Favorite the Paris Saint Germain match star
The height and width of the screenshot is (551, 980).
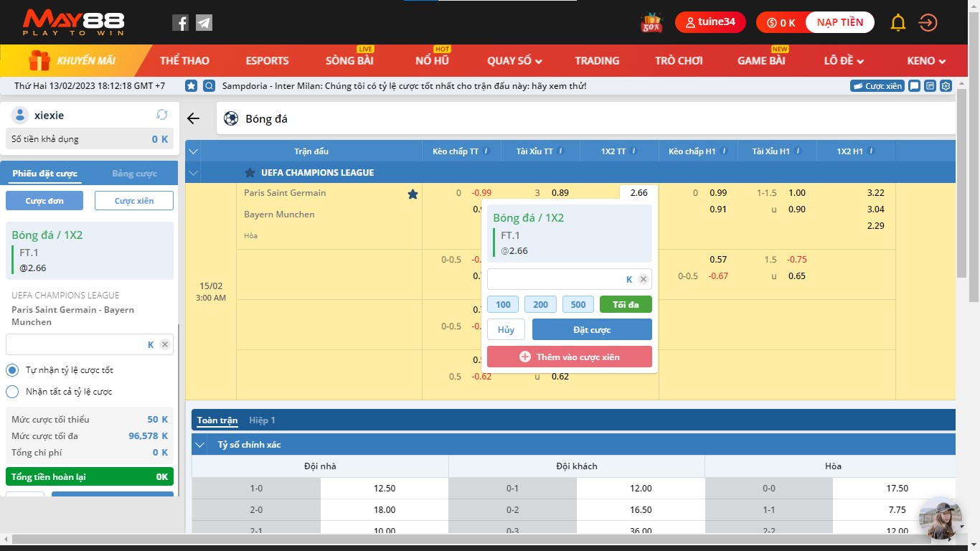point(413,194)
